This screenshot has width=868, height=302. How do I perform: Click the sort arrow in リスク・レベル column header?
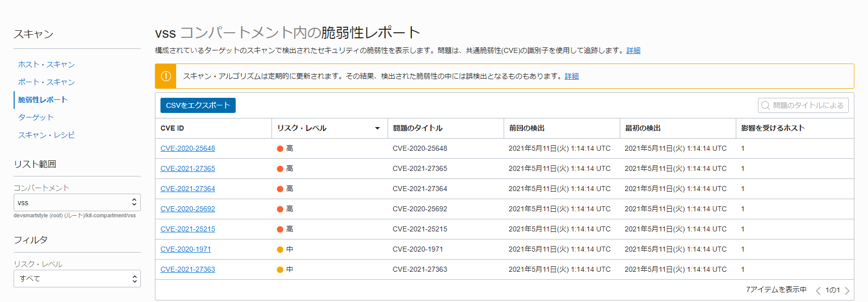[x=377, y=129]
